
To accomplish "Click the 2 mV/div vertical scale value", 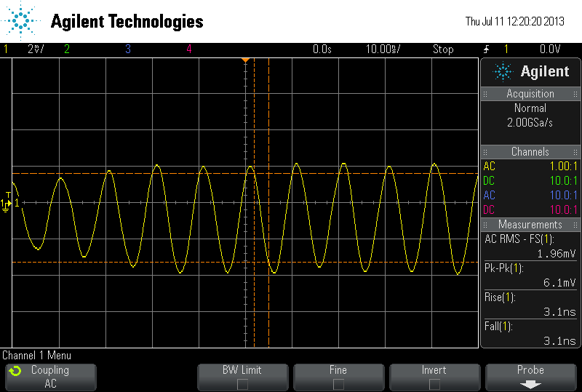I will [x=36, y=49].
